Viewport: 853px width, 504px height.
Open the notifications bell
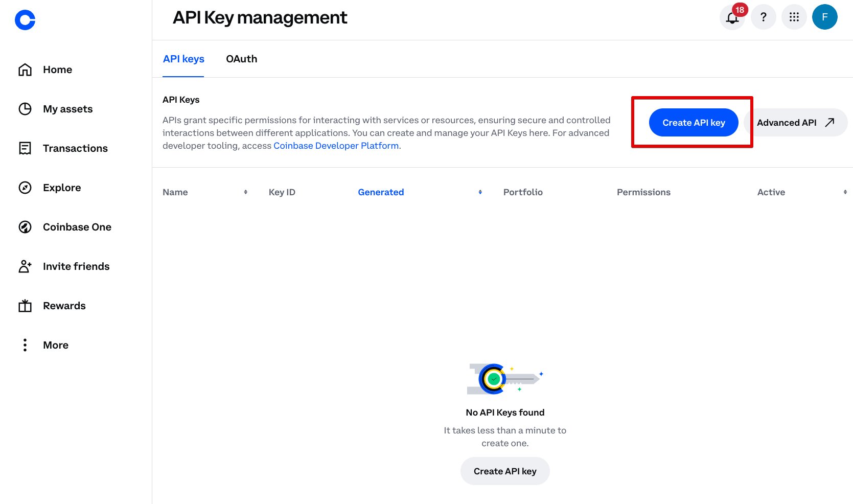[732, 17]
